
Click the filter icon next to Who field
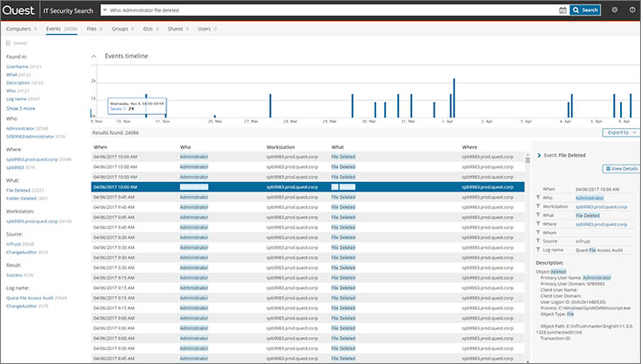pyautogui.click(x=538, y=198)
